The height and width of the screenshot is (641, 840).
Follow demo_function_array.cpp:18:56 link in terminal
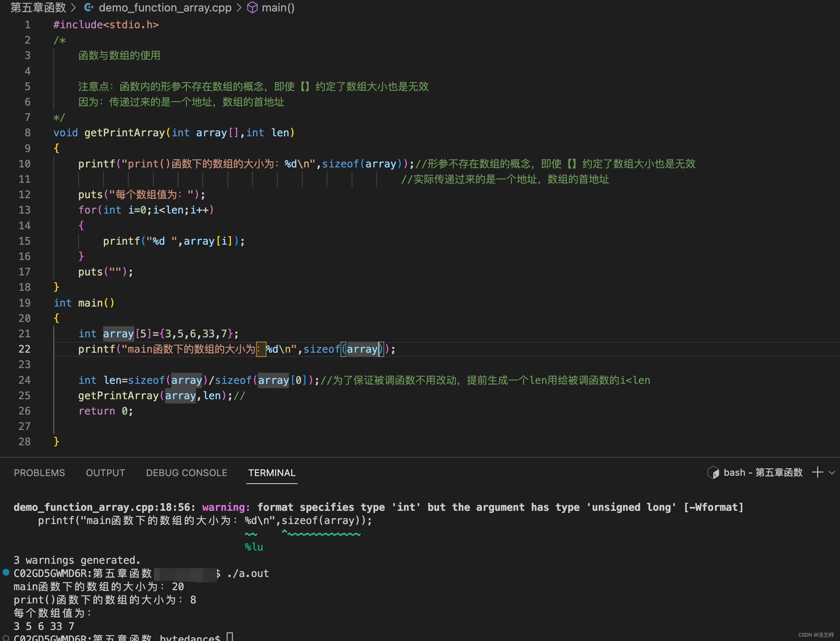[x=102, y=507]
